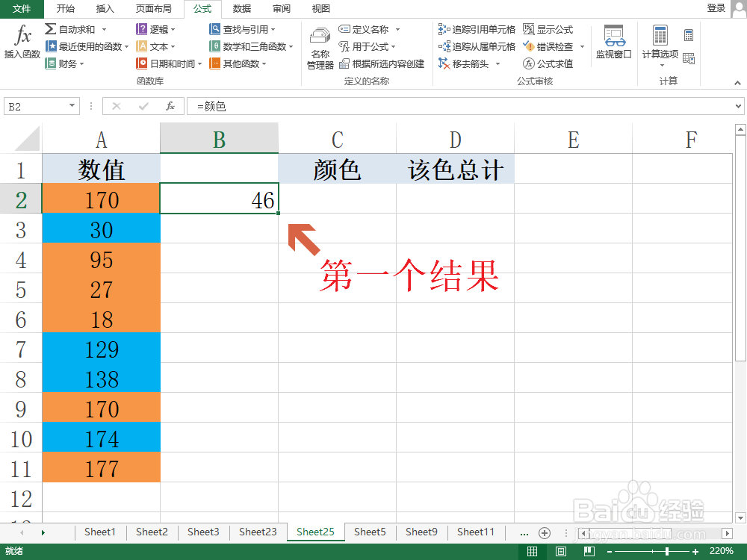Click the vertical scrollbar down arrow
The width and height of the screenshot is (747, 560).
pos(740,517)
